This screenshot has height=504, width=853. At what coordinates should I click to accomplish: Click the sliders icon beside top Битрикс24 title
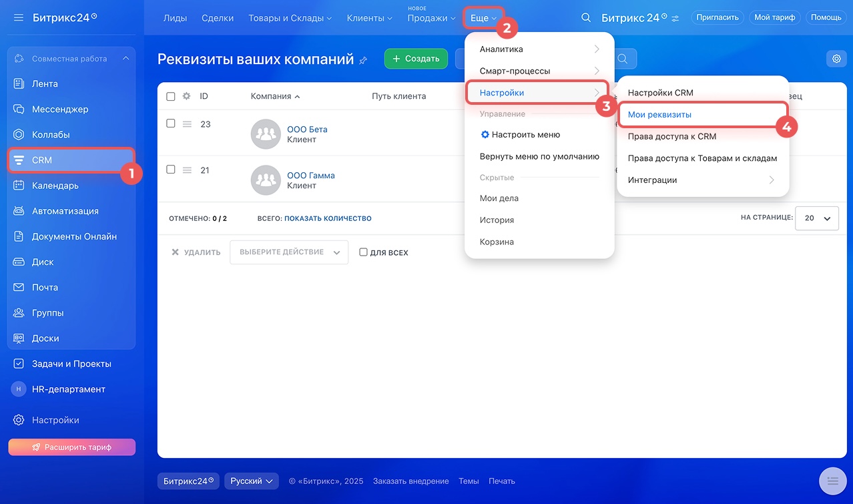click(675, 19)
